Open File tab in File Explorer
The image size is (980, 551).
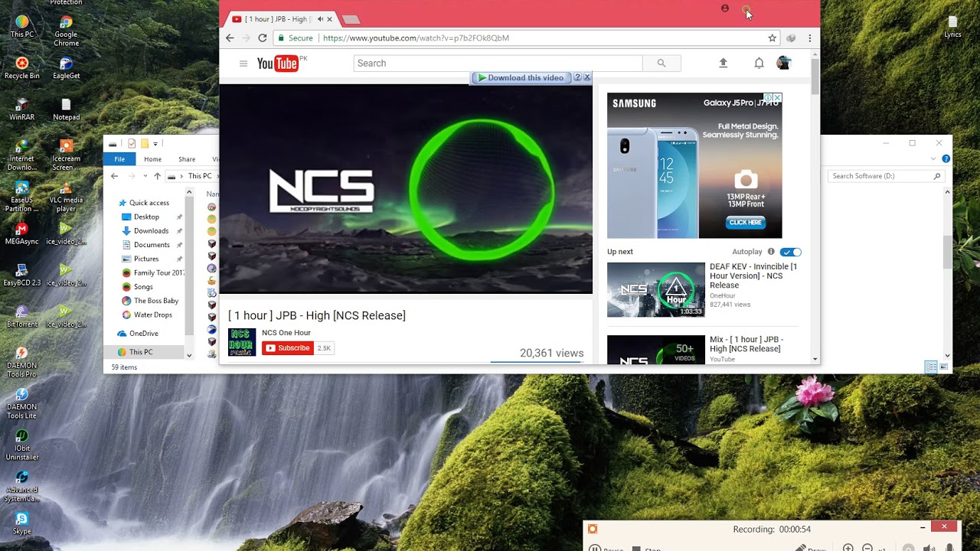[119, 159]
